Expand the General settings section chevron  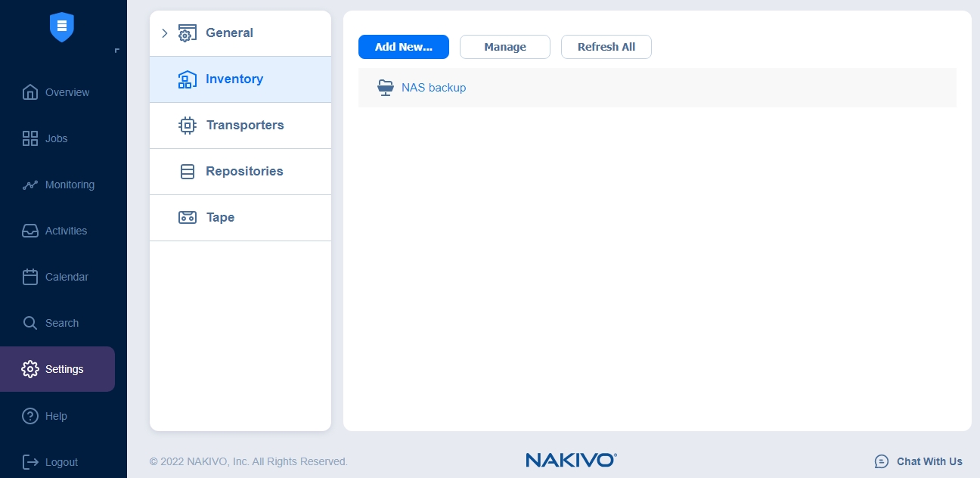point(165,33)
